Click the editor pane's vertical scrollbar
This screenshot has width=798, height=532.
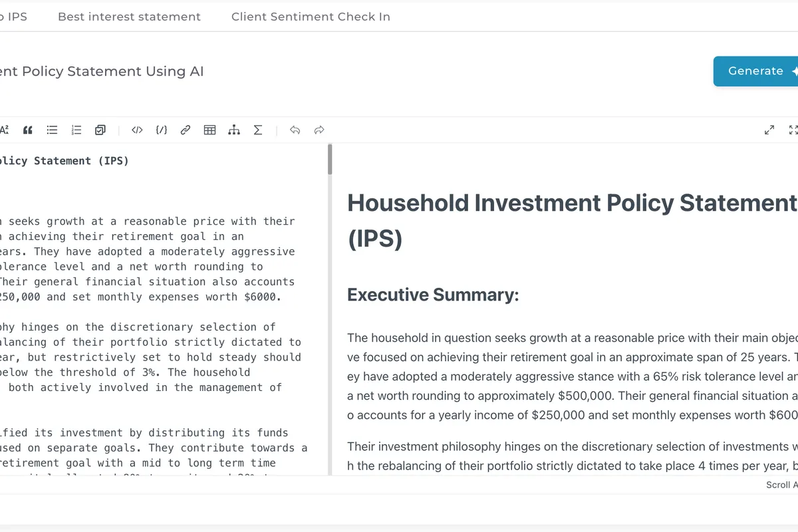tap(330, 160)
